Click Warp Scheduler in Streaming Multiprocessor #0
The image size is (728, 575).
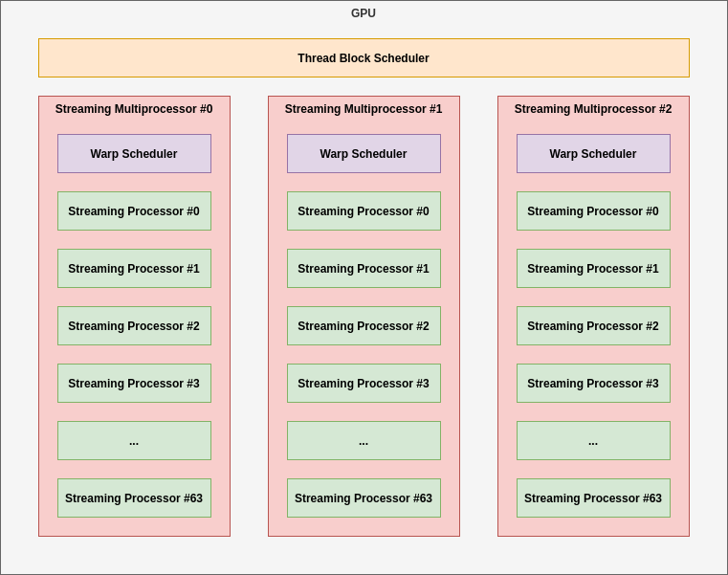(134, 154)
